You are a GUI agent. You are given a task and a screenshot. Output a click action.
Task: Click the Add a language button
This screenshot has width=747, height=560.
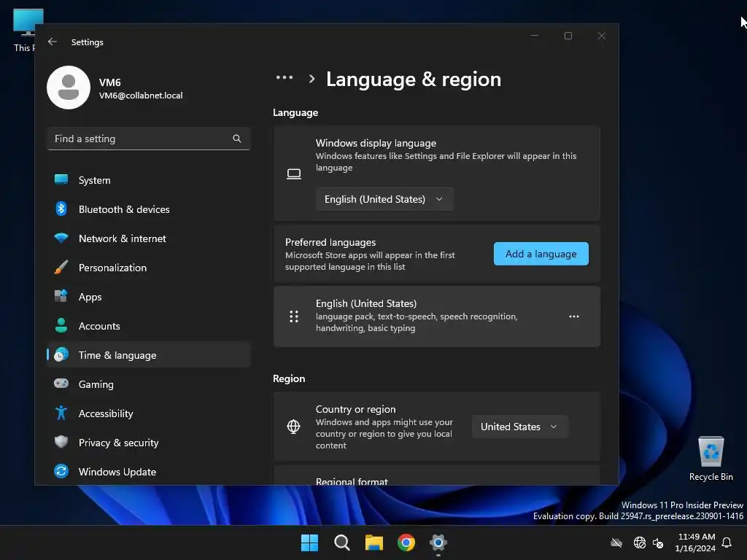(541, 254)
